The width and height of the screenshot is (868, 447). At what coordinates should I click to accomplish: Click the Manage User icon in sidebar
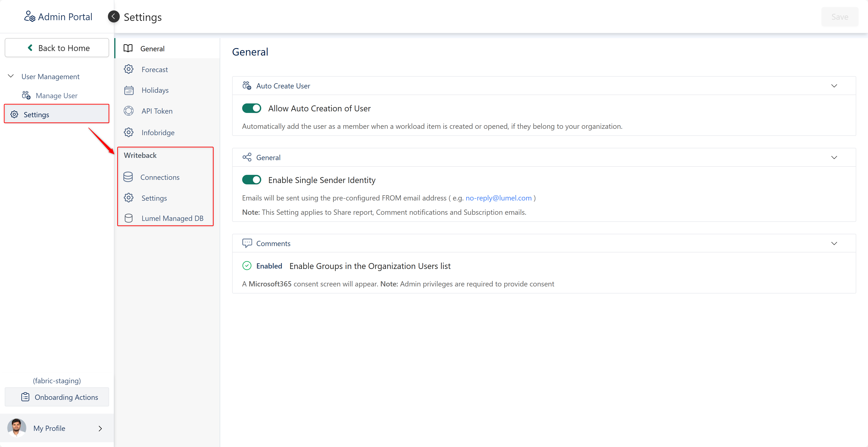click(x=26, y=95)
